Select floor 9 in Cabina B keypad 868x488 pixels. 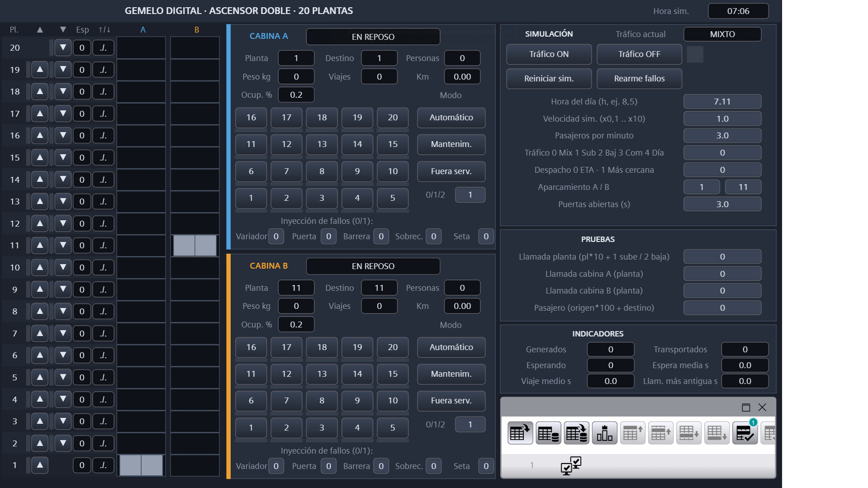point(357,401)
